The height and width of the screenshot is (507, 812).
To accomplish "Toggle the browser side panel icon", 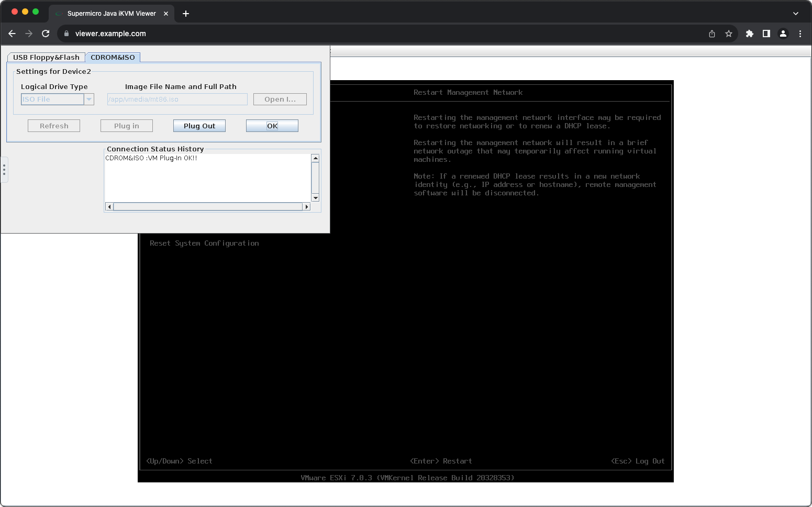I will (x=766, y=34).
